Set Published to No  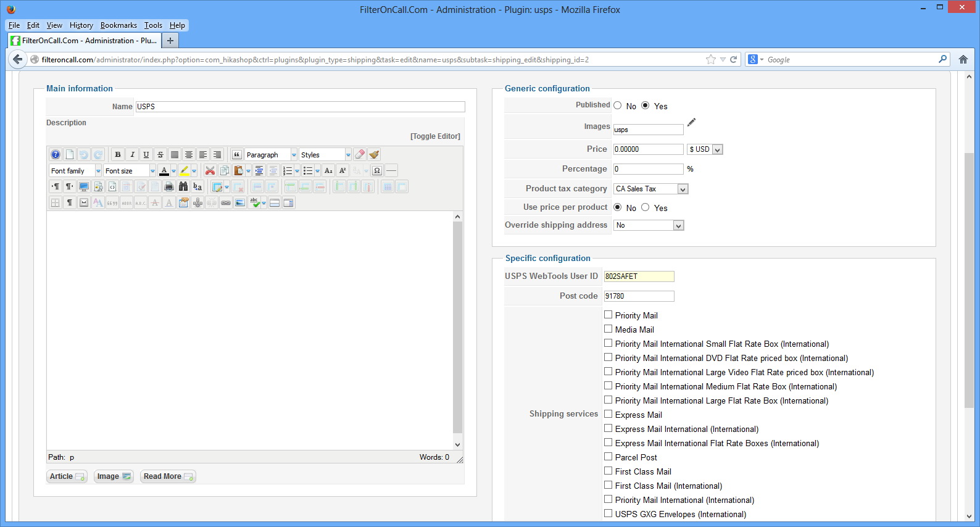[x=618, y=106]
